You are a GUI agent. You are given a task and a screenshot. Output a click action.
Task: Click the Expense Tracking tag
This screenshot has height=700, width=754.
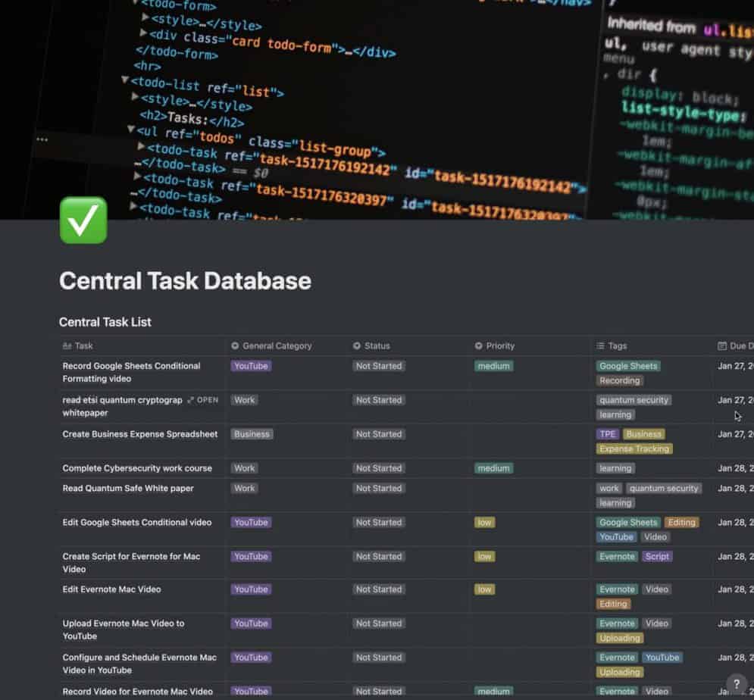[634, 449]
